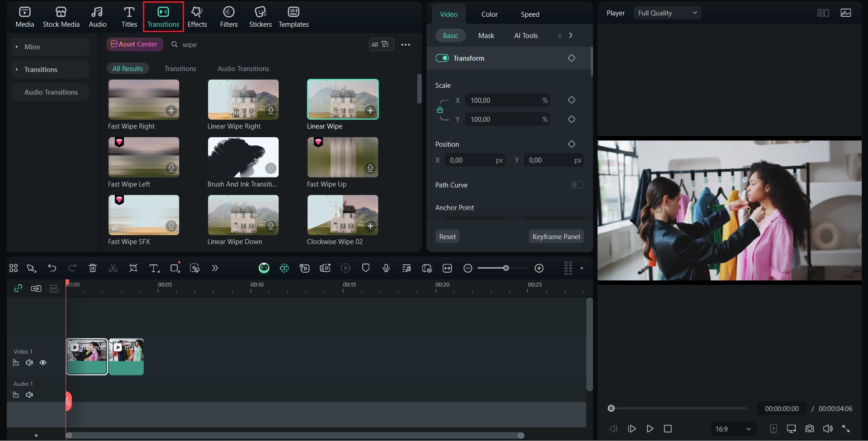Open the Effects tab
This screenshot has height=441, width=868.
[x=197, y=17]
